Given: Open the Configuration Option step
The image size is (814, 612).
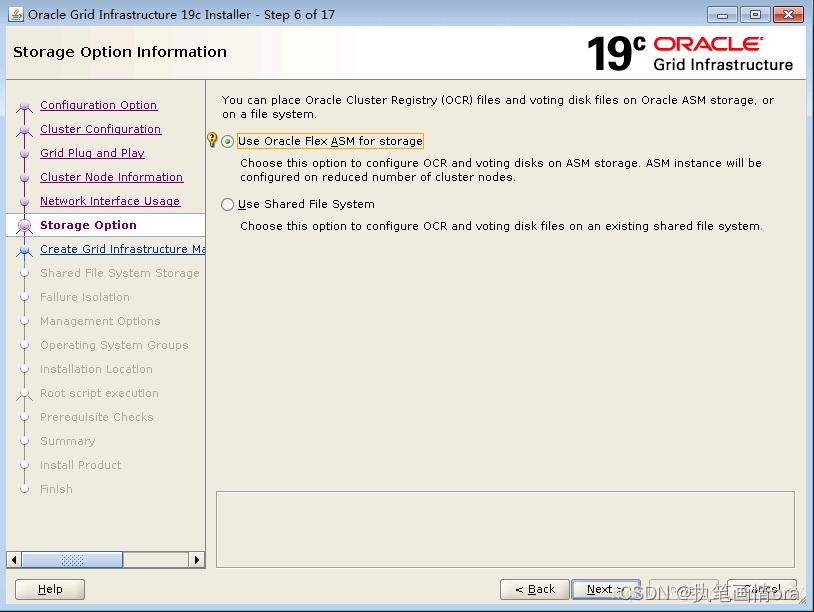Looking at the screenshot, I should 98,105.
